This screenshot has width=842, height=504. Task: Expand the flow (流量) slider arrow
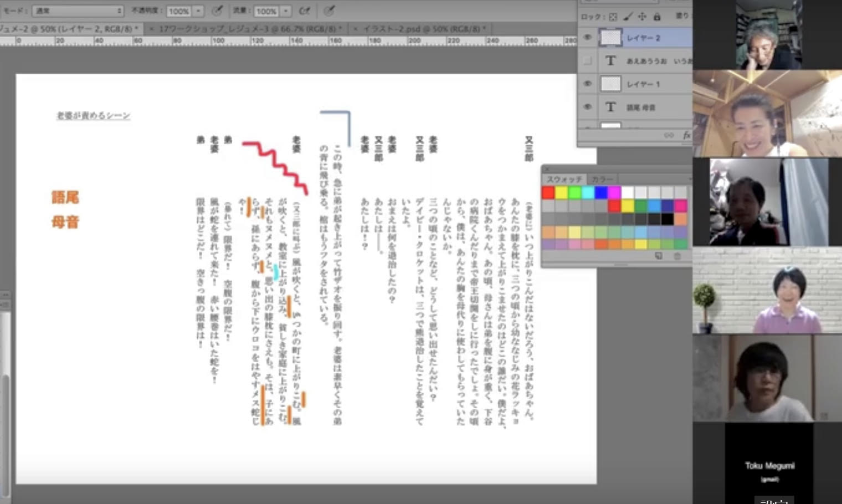point(286,11)
